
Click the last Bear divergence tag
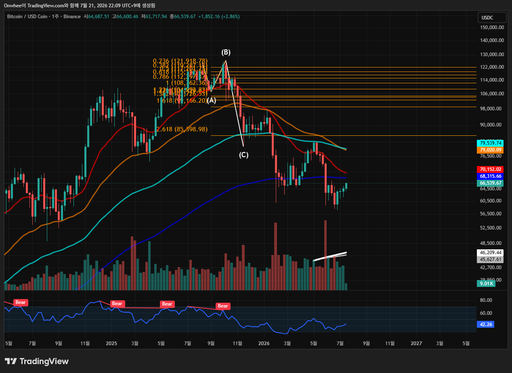pos(223,306)
